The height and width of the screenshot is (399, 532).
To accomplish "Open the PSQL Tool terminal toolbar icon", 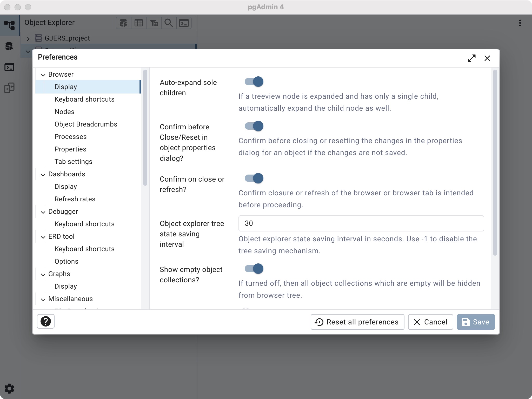I will pyautogui.click(x=184, y=23).
